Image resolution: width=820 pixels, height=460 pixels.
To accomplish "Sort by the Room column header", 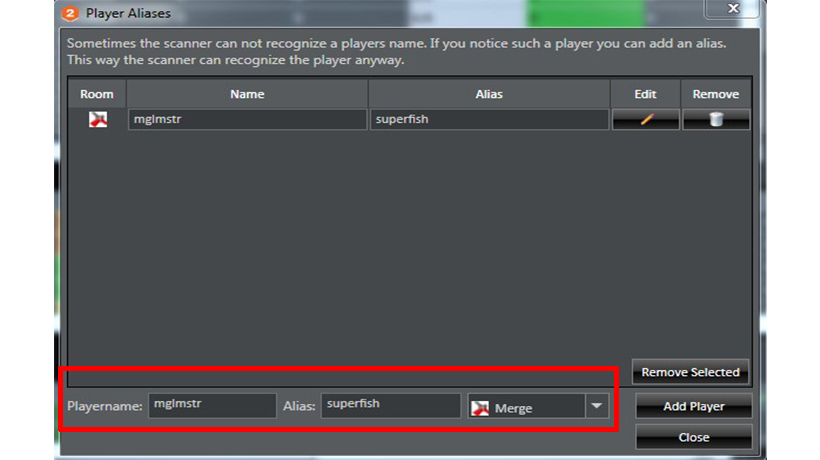I will click(97, 94).
